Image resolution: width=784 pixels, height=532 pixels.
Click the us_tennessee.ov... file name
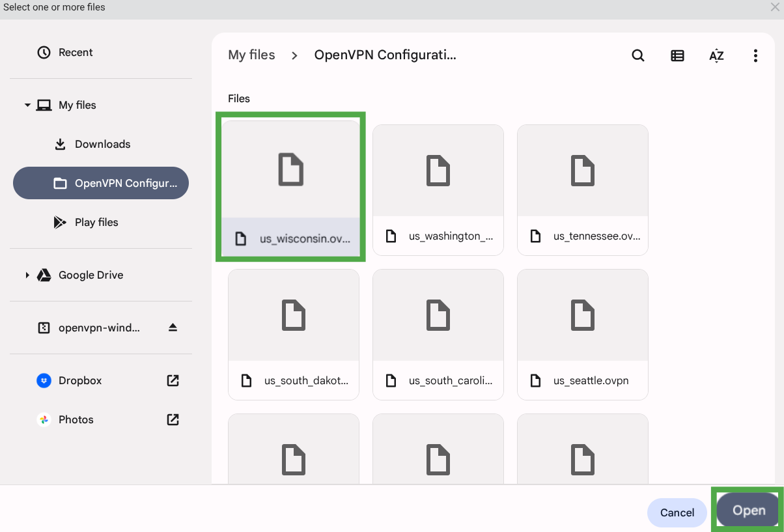click(x=596, y=236)
